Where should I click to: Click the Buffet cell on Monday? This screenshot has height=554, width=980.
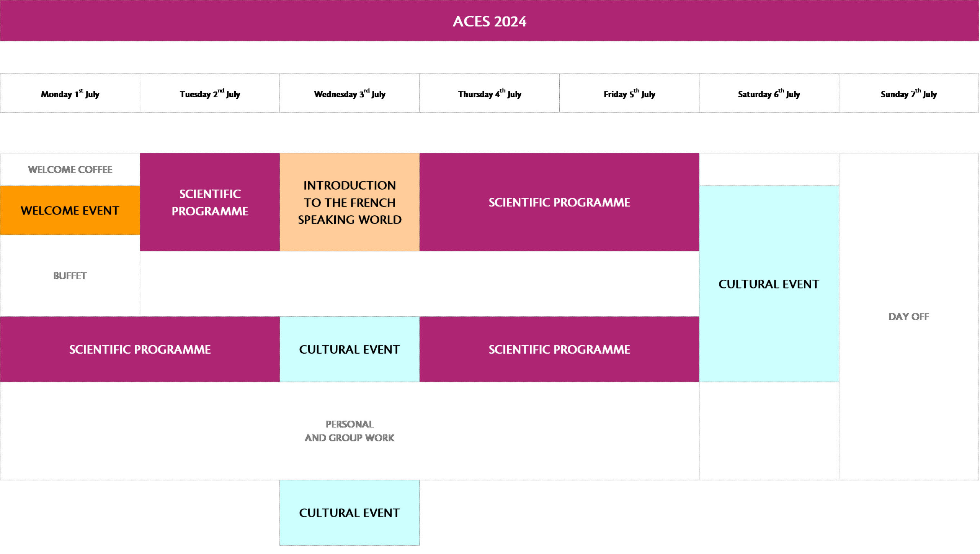click(x=70, y=275)
